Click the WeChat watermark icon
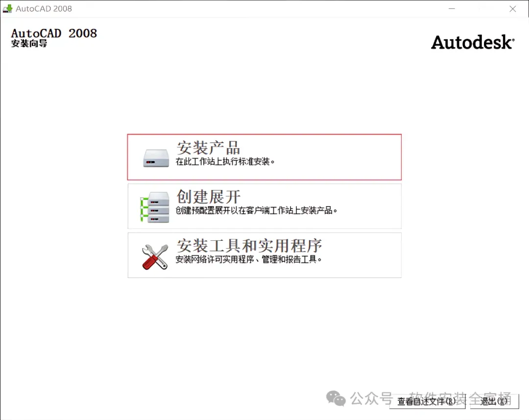Viewport: 529px width, 420px height. tap(336, 398)
